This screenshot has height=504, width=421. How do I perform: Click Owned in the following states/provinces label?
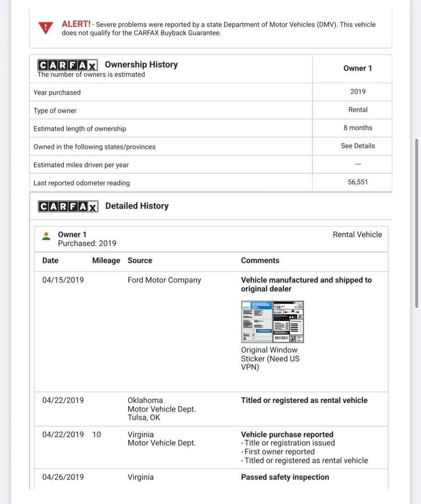tap(94, 147)
